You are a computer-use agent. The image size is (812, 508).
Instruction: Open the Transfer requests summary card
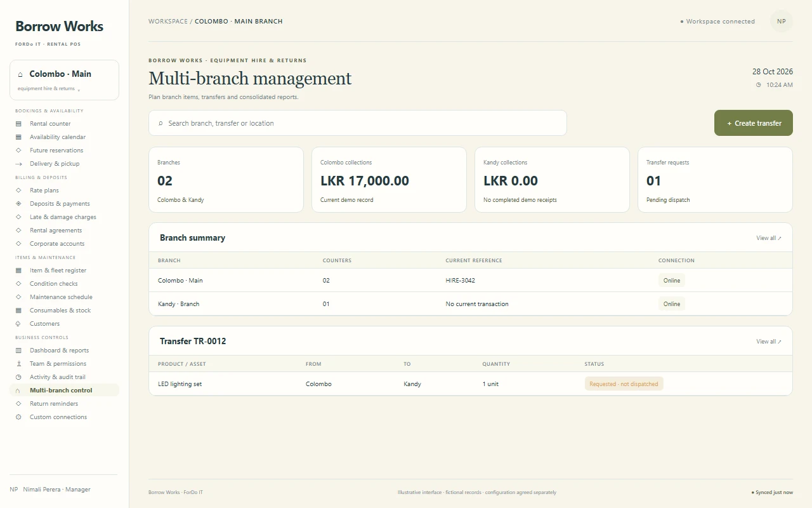pyautogui.click(x=715, y=180)
